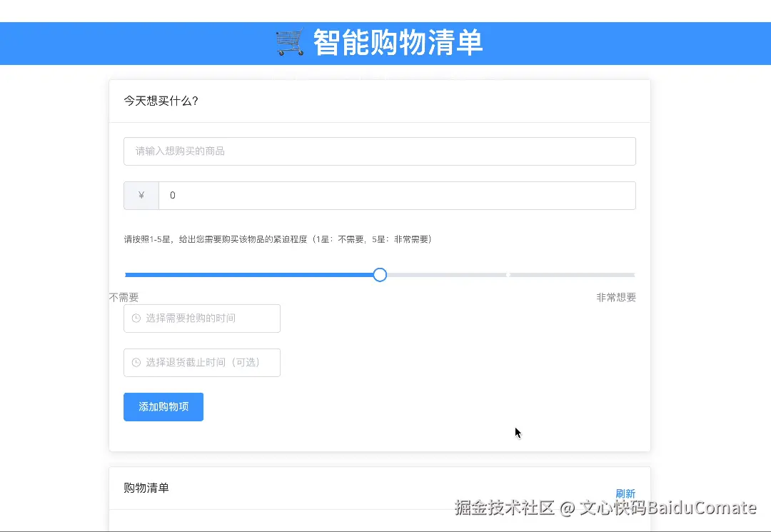
Task: Open the 选择需要抢购的时间 time picker
Action: pos(202,318)
